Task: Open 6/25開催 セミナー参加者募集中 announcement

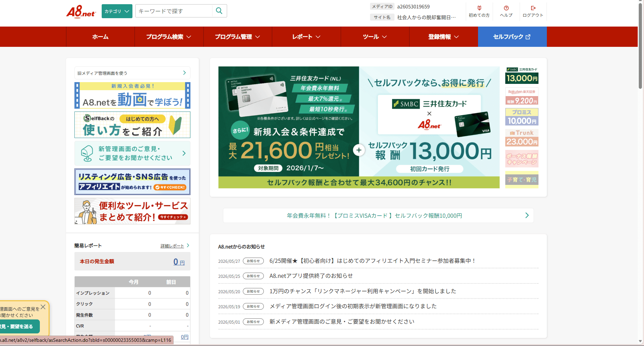Action: point(372,261)
